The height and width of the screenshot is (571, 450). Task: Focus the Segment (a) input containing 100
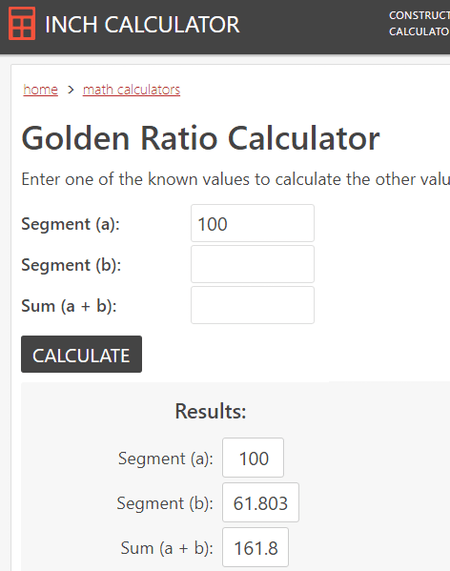[253, 223]
